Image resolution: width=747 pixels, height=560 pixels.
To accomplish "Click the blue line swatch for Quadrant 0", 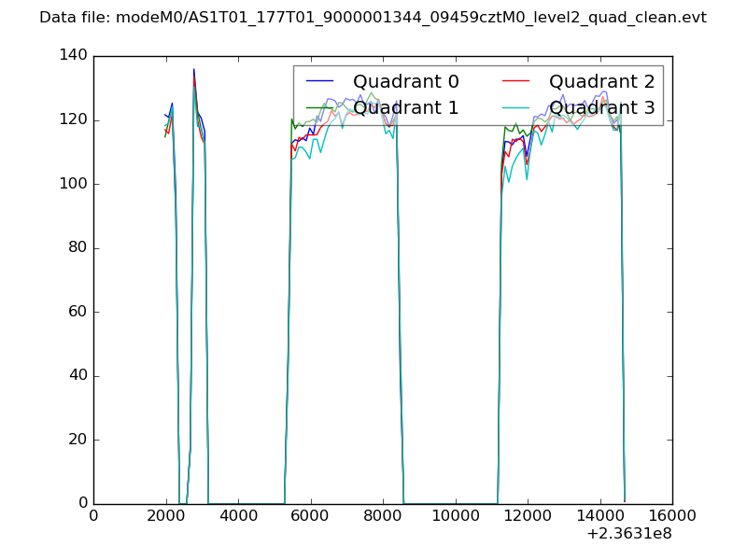I will coord(320,82).
